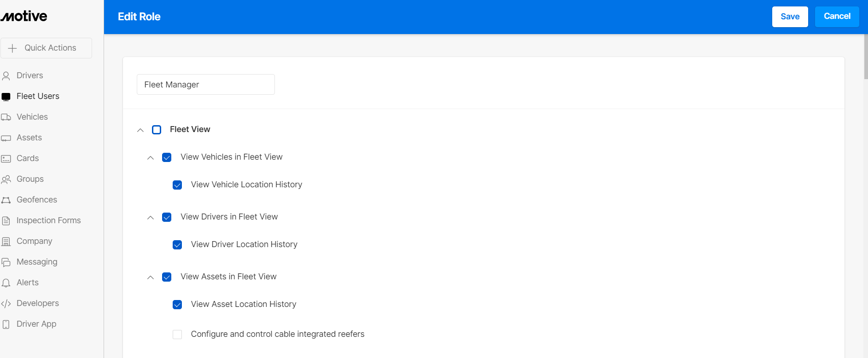The height and width of the screenshot is (358, 868).
Task: Collapse the Fleet View section chevron
Action: coord(140,130)
